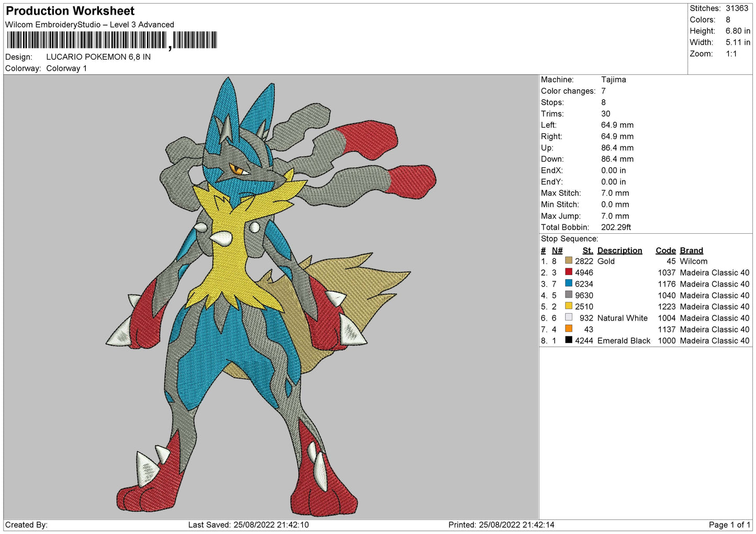Viewport: 756px width, 534px height.
Task: Click the Total Bobbin value '202.29ft'
Action: coord(616,228)
